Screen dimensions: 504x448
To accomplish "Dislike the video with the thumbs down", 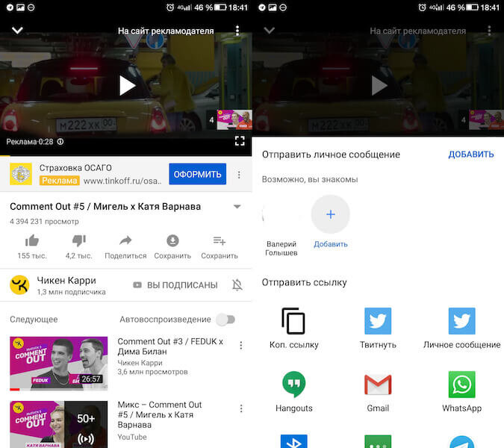I will 78,240.
